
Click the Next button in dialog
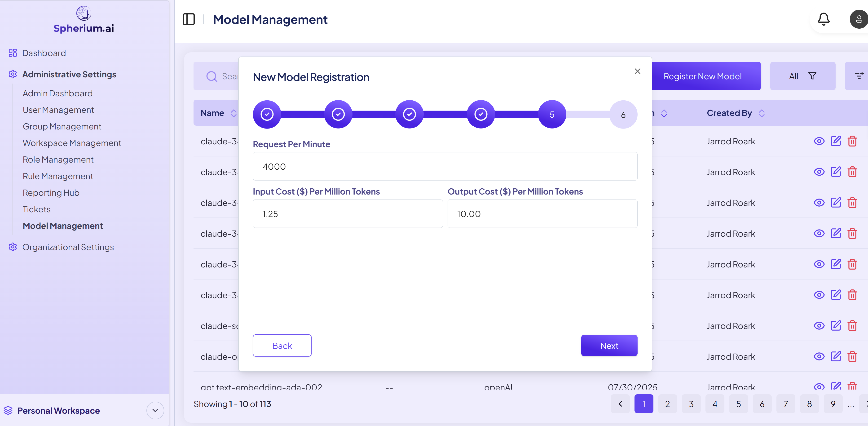tap(609, 346)
